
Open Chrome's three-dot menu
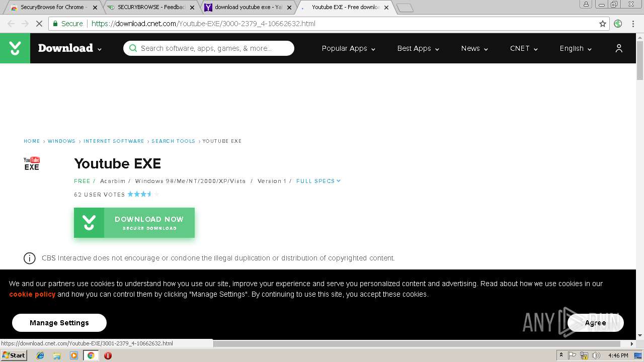(x=633, y=24)
